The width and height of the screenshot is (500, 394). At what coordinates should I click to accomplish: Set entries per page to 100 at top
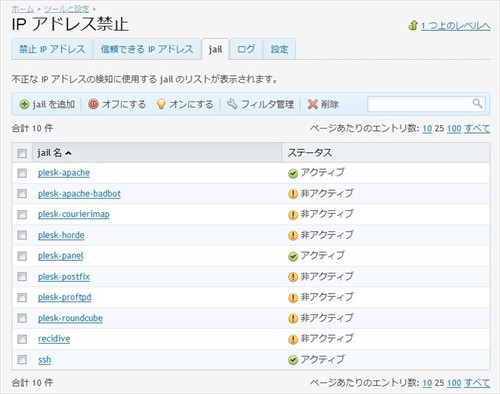(x=454, y=128)
